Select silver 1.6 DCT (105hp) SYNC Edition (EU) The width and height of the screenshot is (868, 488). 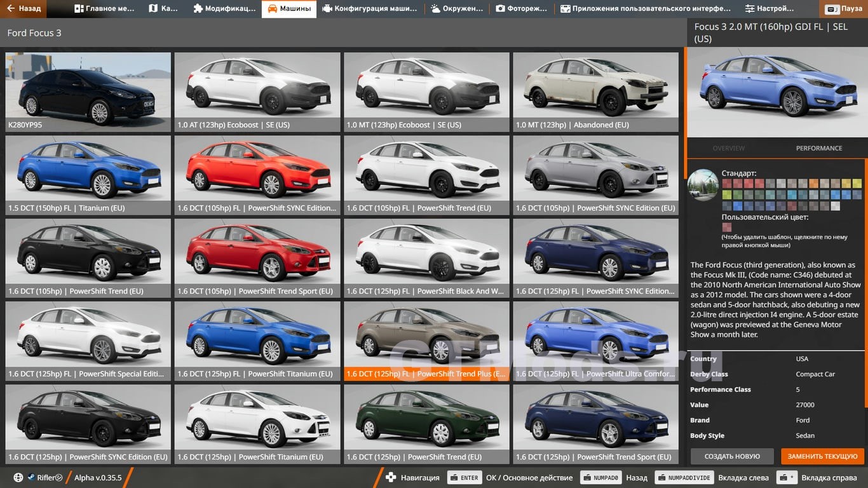coord(595,175)
